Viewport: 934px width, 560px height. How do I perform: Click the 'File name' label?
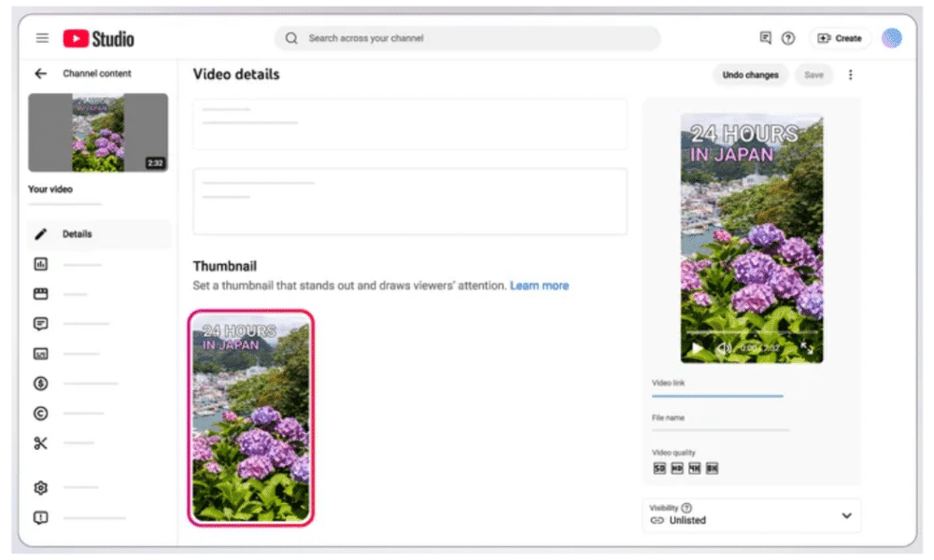pyautogui.click(x=668, y=418)
